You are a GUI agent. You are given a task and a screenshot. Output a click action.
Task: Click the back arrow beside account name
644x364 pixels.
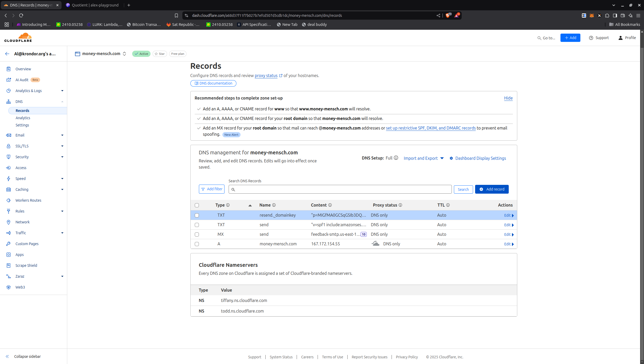(7, 54)
